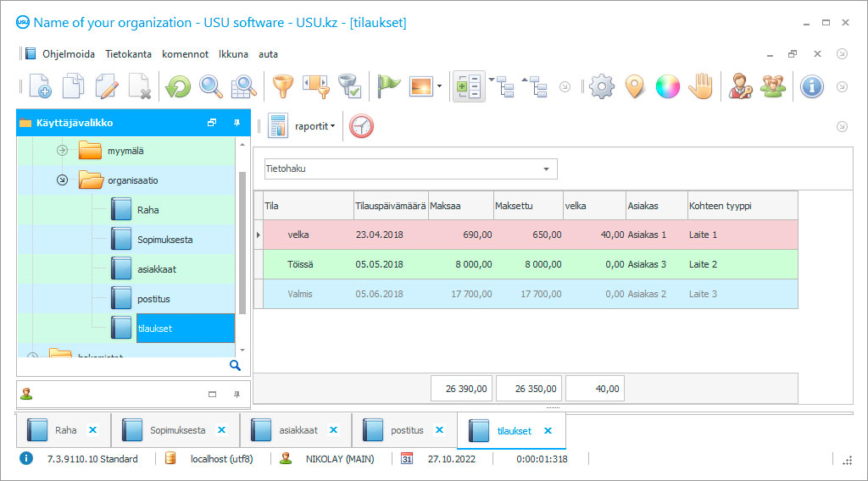Expand the myymälä folder

pyautogui.click(x=62, y=151)
